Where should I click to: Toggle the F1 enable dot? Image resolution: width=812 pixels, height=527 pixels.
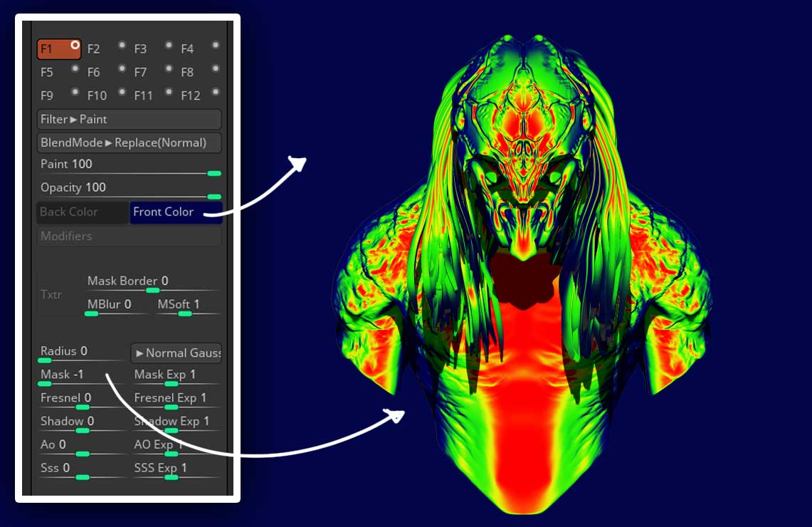click(x=75, y=45)
